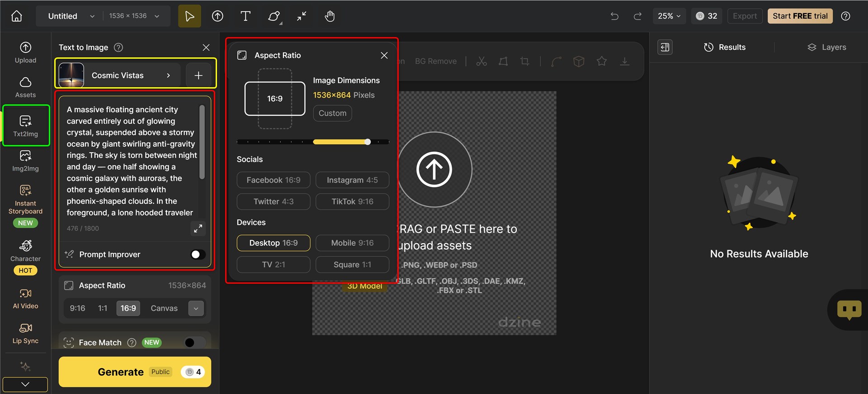Click the download icon in canvas toolbar
Screen dimensions: 868x394
[625, 61]
